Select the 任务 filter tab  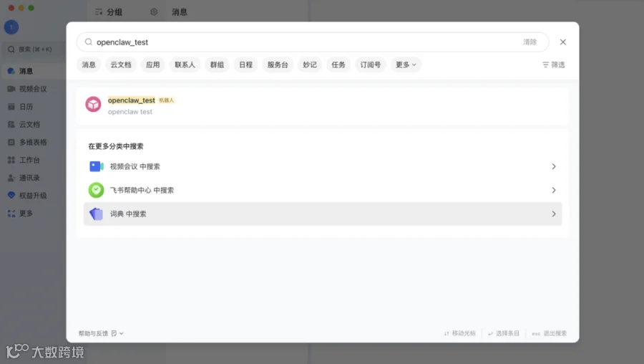pos(338,64)
